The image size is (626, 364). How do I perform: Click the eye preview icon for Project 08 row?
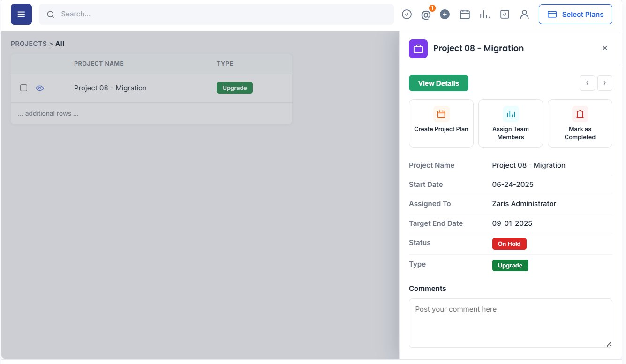click(x=40, y=88)
